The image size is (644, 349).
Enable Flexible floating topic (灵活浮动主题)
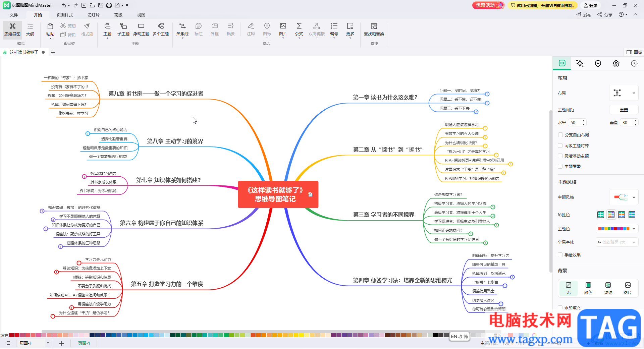[x=560, y=156]
